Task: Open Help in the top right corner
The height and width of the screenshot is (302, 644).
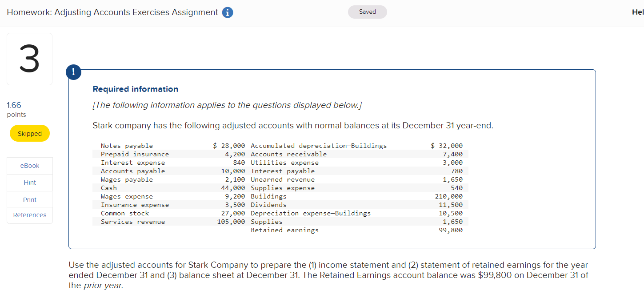Action: pos(636,12)
